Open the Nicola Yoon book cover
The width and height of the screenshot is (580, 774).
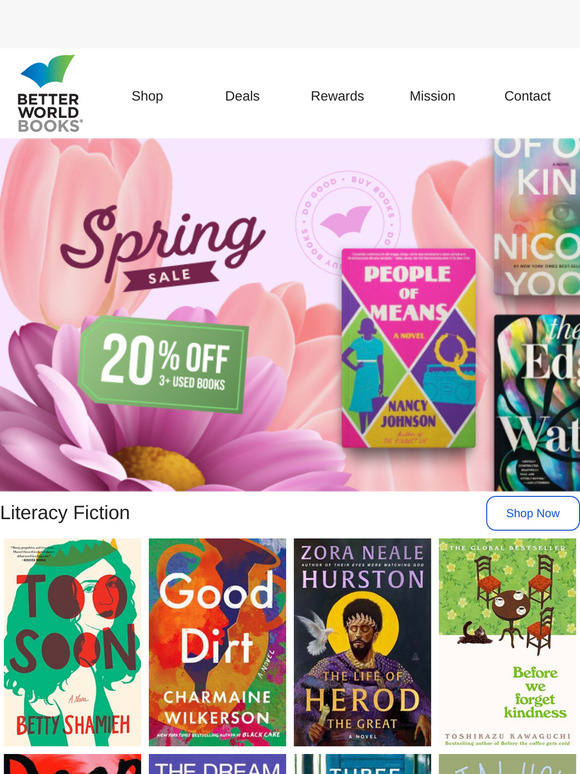tap(537, 217)
